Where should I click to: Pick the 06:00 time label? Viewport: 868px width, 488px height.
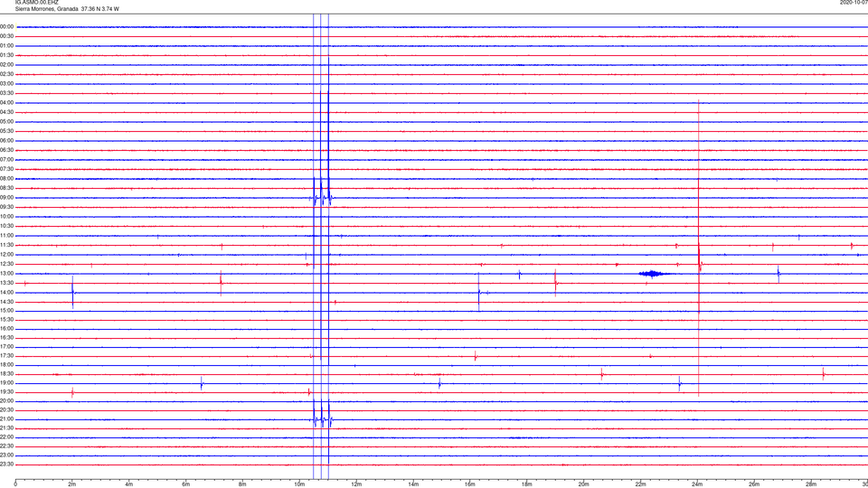(x=6, y=141)
